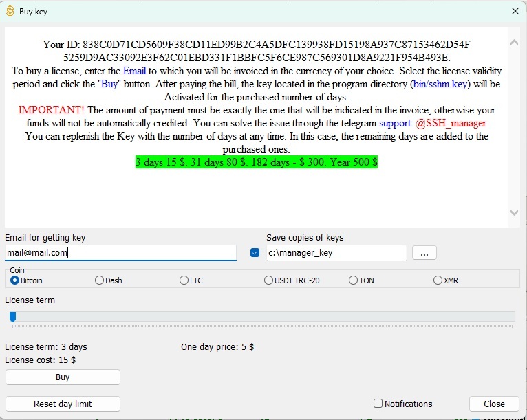Choose XMR as payment coin
Viewport: 527px width, 420px height.
coord(438,280)
